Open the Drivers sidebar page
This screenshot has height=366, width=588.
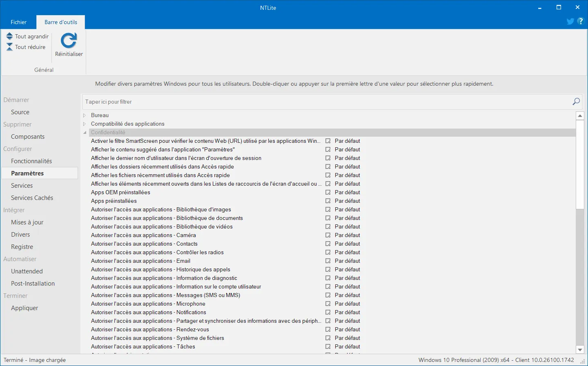20,235
